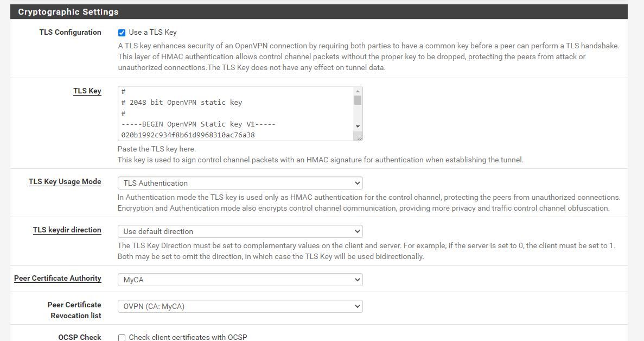
Task: Click the "OCSP Check" label
Action: point(80,337)
